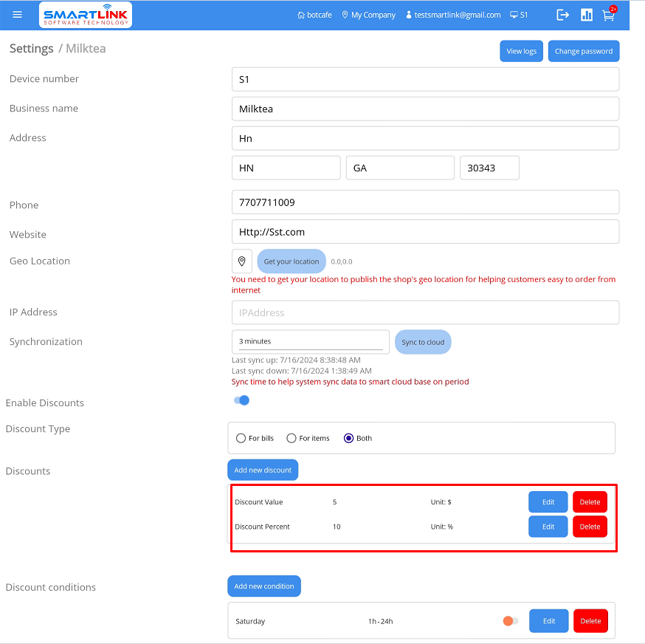Click the View logs button

(521, 51)
